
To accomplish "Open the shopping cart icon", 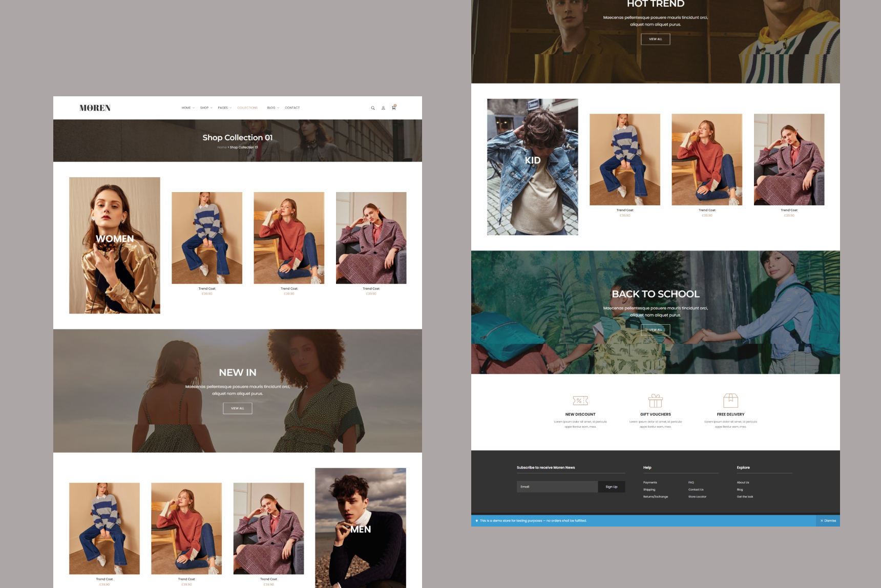I will 394,108.
